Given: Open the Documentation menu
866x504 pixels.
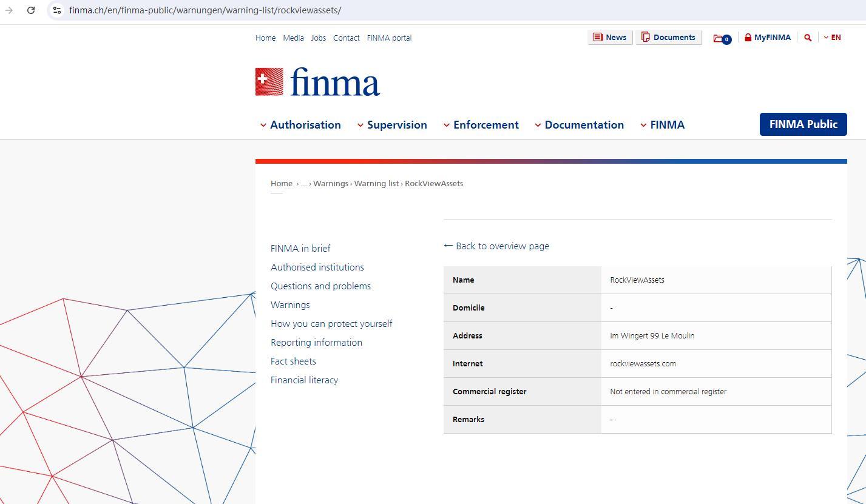Looking at the screenshot, I should [x=579, y=125].
